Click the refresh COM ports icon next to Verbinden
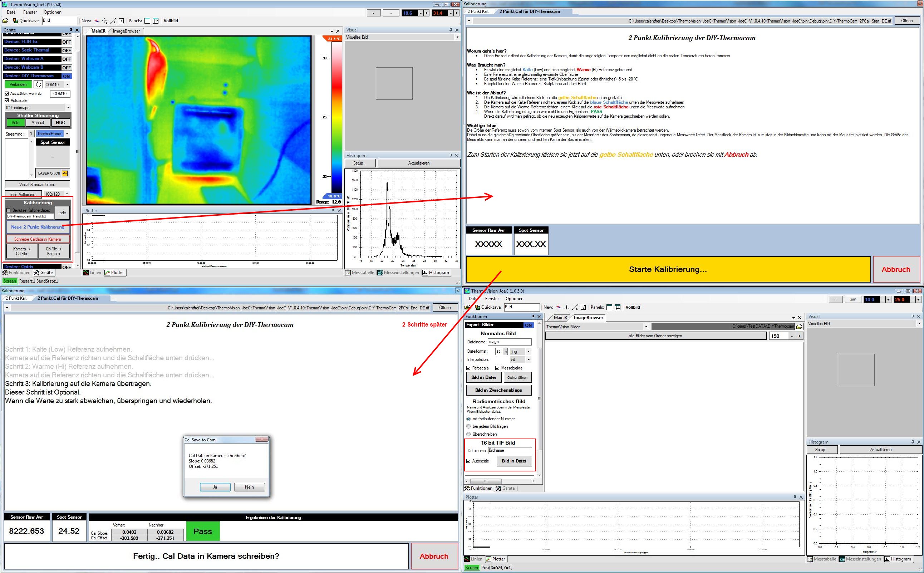 click(x=38, y=84)
